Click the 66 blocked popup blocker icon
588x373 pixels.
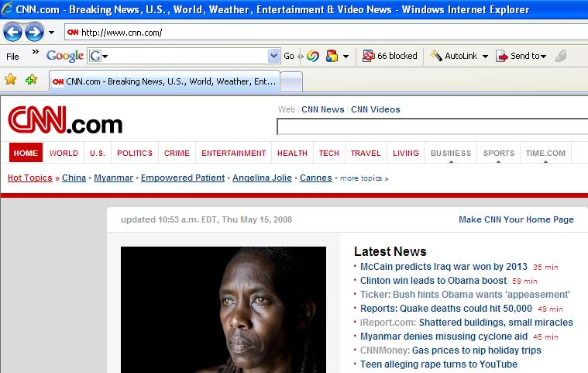[x=390, y=56]
